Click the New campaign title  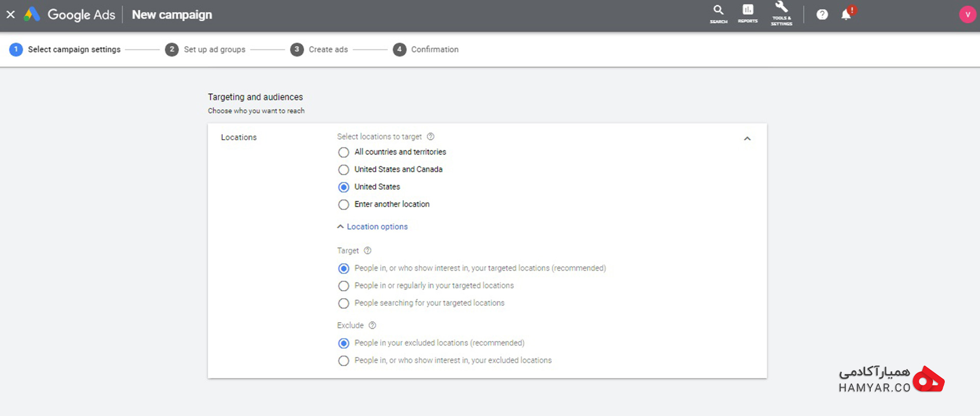(172, 15)
